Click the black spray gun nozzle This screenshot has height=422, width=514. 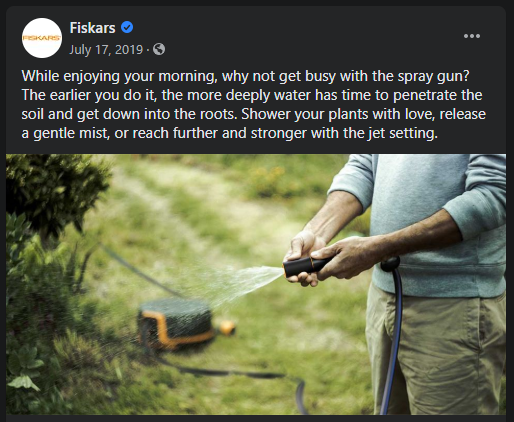pyautogui.click(x=305, y=265)
